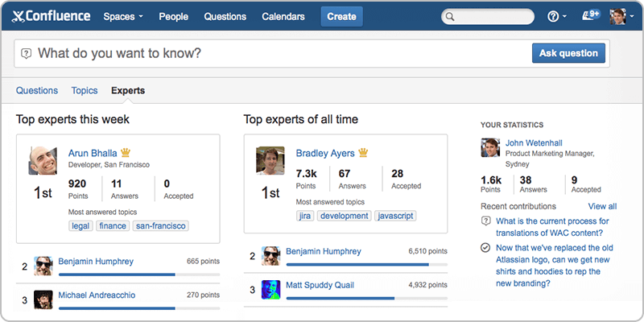
Task: Click avatar beside Benjamin Humphrey 6,510 points
Action: pyautogui.click(x=271, y=256)
